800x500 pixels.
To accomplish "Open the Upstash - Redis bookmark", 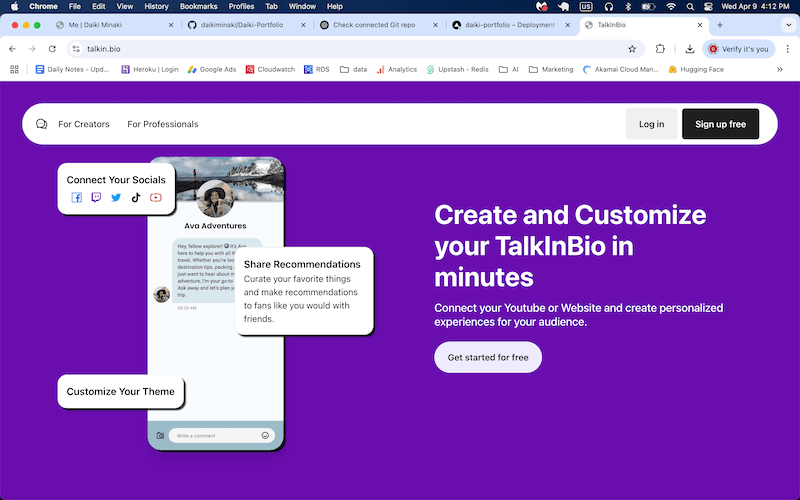I will [457, 69].
